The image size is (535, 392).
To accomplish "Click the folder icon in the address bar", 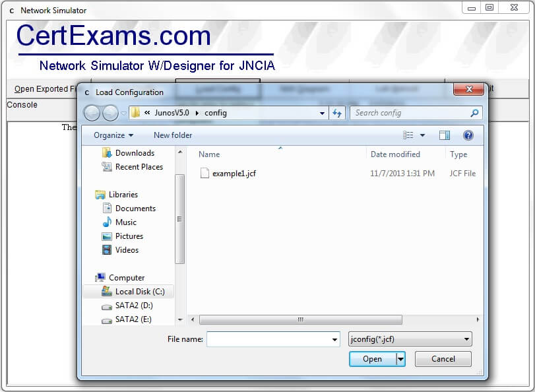I will pos(135,113).
